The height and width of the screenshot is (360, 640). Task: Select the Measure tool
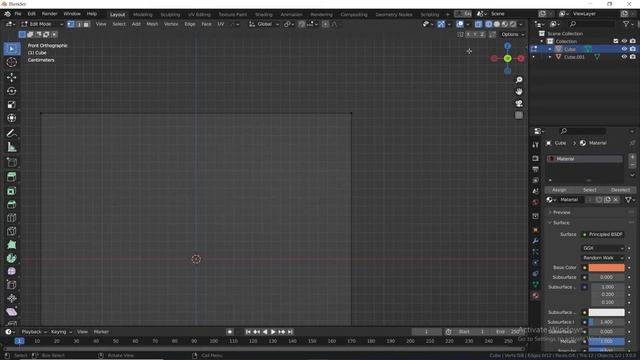tap(11, 147)
